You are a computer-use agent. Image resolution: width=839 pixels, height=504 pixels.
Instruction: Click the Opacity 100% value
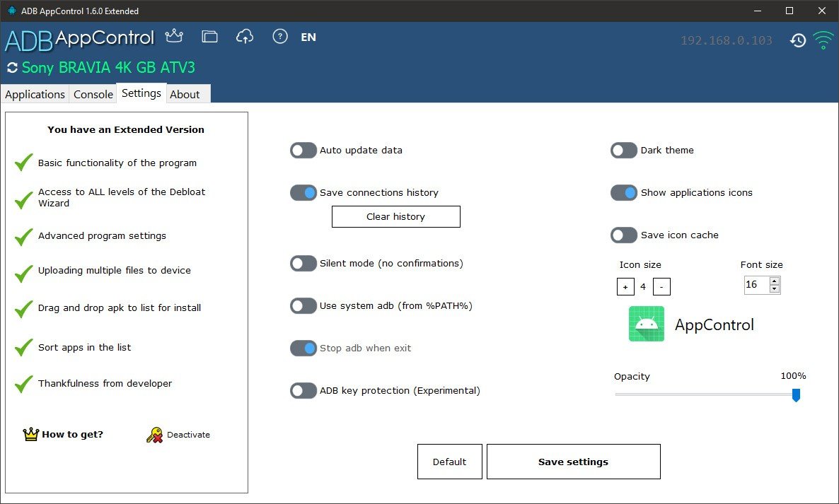pyautogui.click(x=793, y=376)
